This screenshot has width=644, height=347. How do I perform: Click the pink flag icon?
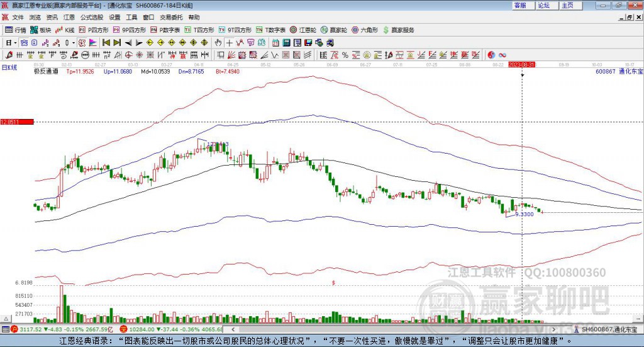93,43
